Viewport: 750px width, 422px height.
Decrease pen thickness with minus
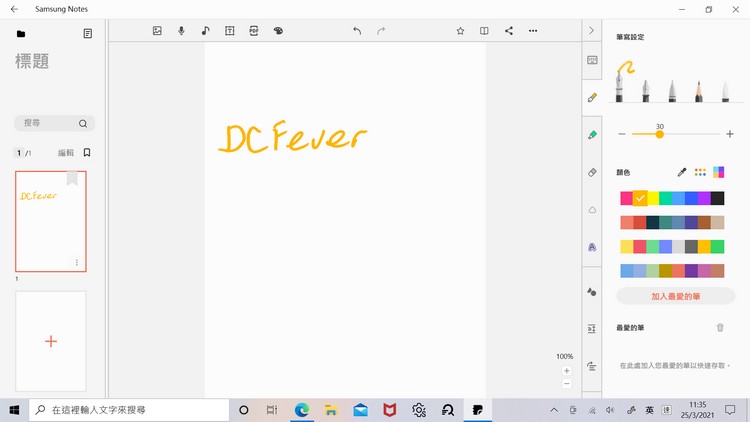pos(622,134)
